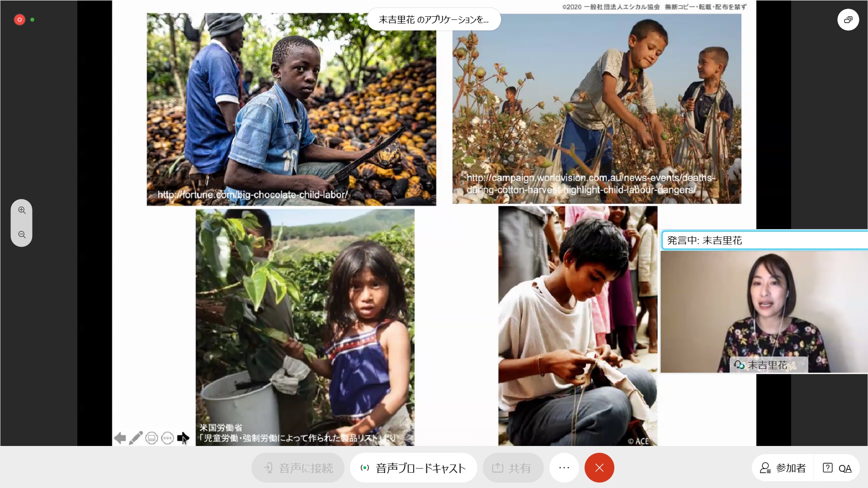Toggle 音声ブロードキャスト audio broadcast
Viewport: 868px width, 488px height.
coord(413,468)
